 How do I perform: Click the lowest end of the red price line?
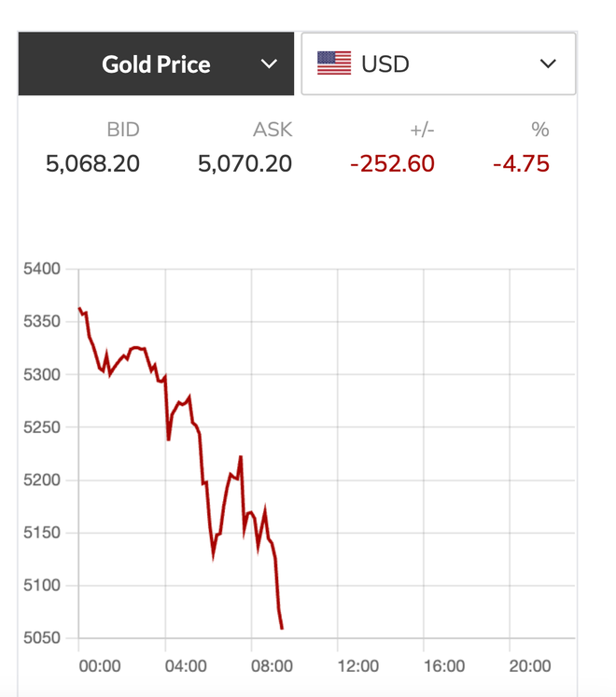[282, 628]
